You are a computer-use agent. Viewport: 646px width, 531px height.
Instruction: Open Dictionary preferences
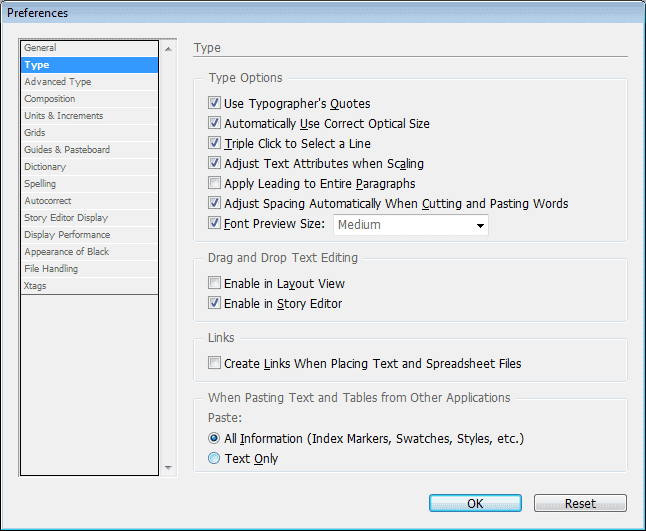tap(89, 167)
